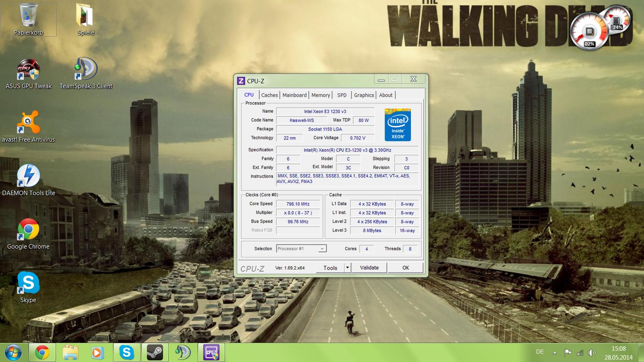Click the OK button
Viewport: 644px width, 362px height.
pos(406,267)
